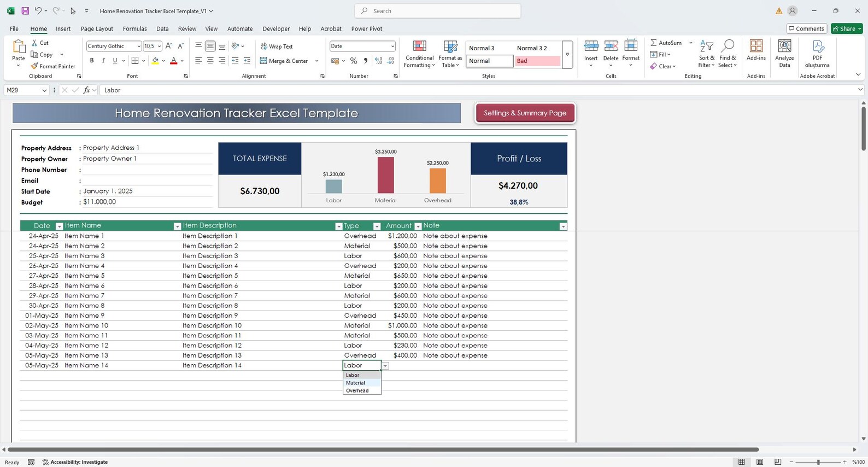Select Normal view in status bar
Screen dimensions: 868x467
click(742, 462)
